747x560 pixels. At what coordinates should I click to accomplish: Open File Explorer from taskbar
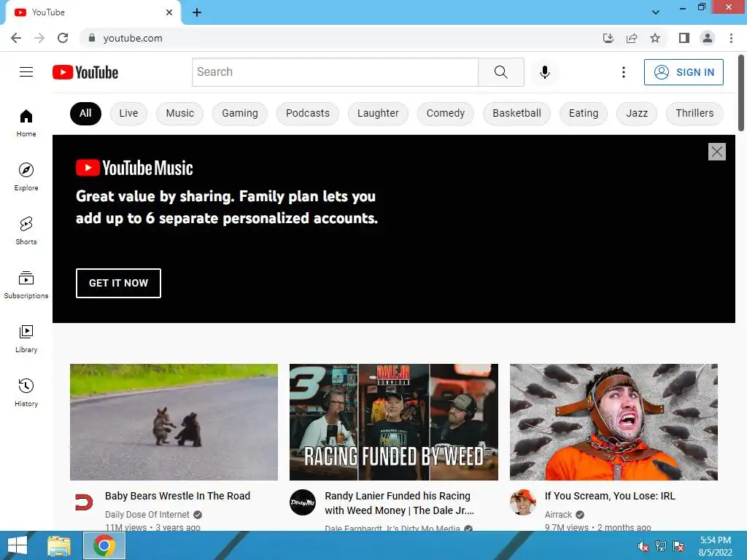pos(59,545)
